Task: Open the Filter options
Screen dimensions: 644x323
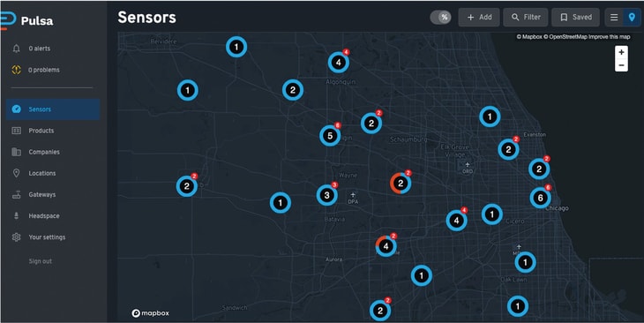Action: pos(526,18)
